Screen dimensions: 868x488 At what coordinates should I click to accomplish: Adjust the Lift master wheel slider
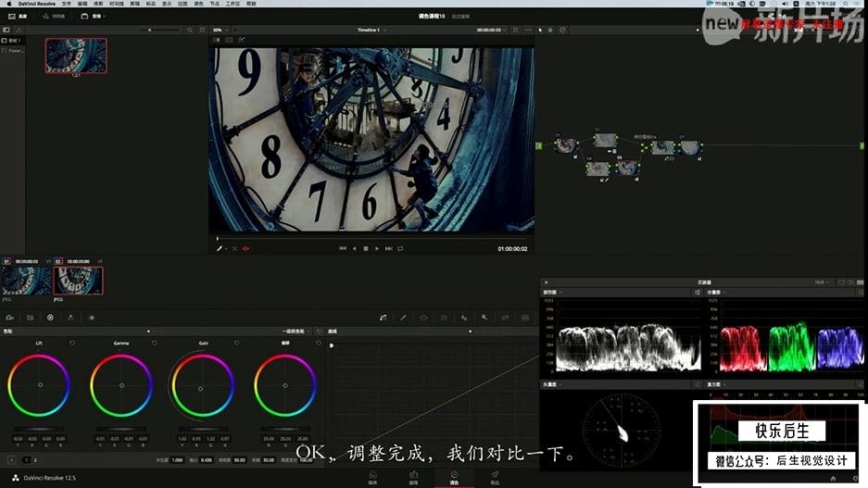(39, 429)
